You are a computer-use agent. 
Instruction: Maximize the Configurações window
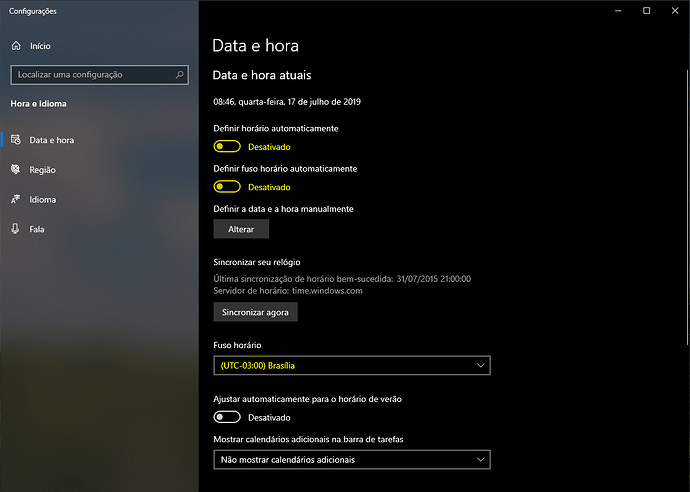(646, 11)
